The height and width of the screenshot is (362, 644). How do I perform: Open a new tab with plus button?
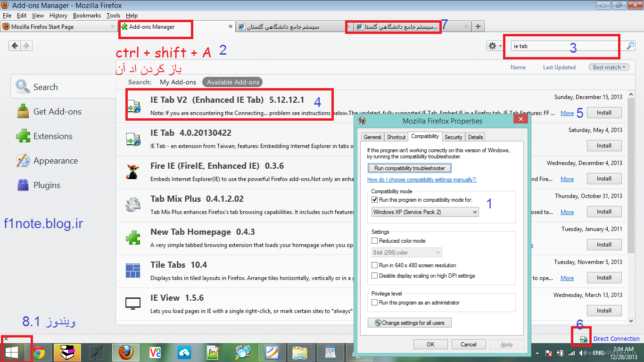(x=478, y=27)
